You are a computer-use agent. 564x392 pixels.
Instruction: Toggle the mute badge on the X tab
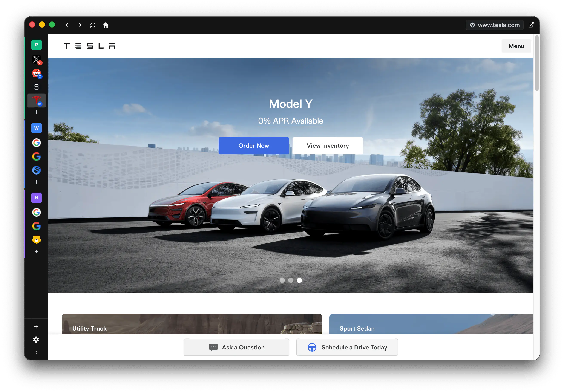click(x=40, y=63)
